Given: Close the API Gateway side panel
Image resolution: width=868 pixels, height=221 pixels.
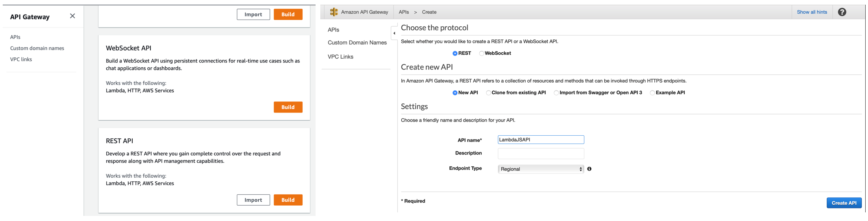Looking at the screenshot, I should [x=72, y=16].
